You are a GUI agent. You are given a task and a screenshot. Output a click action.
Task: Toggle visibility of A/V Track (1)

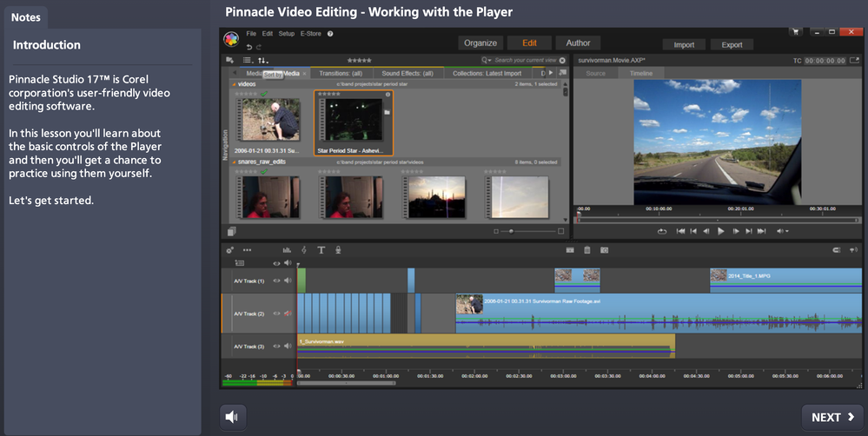(276, 281)
